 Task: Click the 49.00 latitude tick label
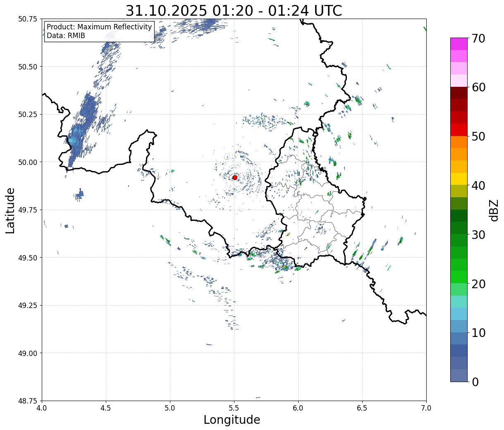pos(27,353)
